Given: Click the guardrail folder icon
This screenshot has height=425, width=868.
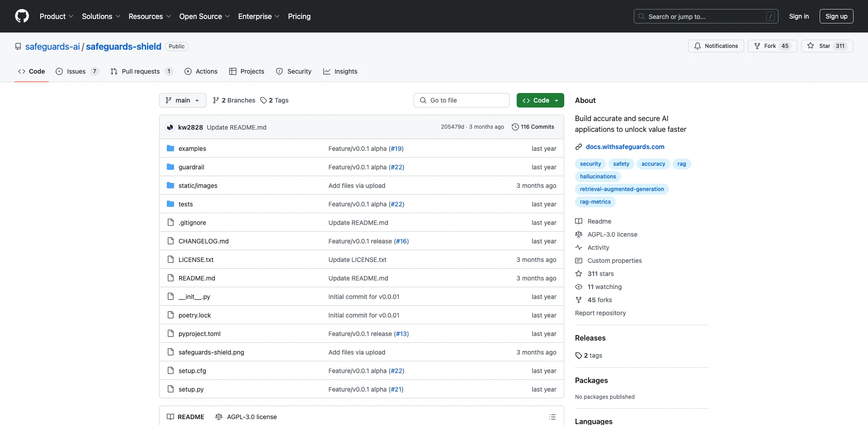Looking at the screenshot, I should pyautogui.click(x=170, y=167).
